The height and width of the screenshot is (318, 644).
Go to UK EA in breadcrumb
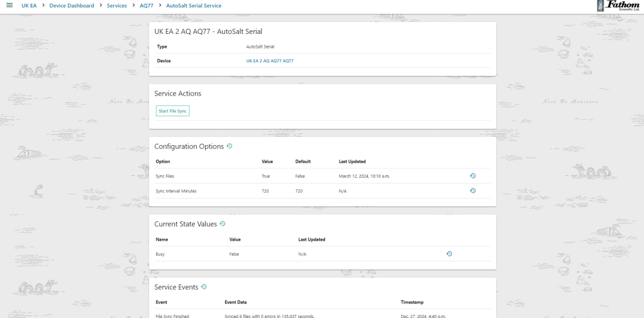click(29, 6)
